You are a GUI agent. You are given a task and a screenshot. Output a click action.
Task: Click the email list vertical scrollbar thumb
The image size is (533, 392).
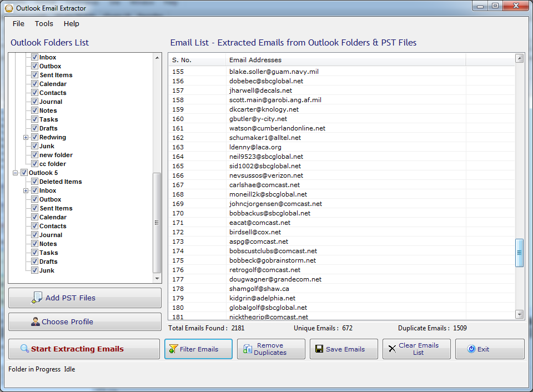tap(520, 253)
